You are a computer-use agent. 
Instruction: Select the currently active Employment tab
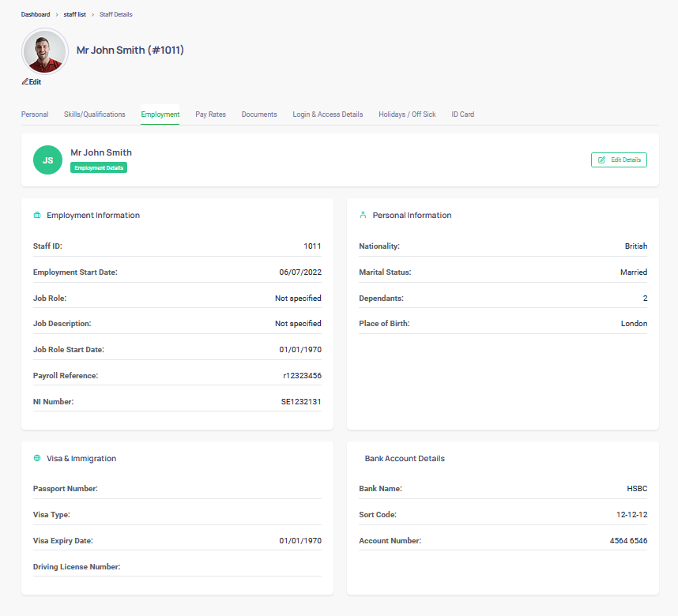[160, 114]
